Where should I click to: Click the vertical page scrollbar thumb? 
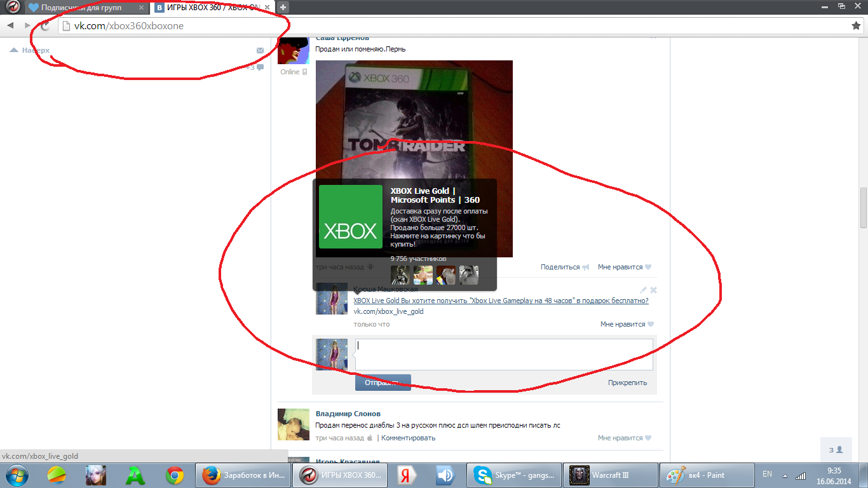(863, 208)
